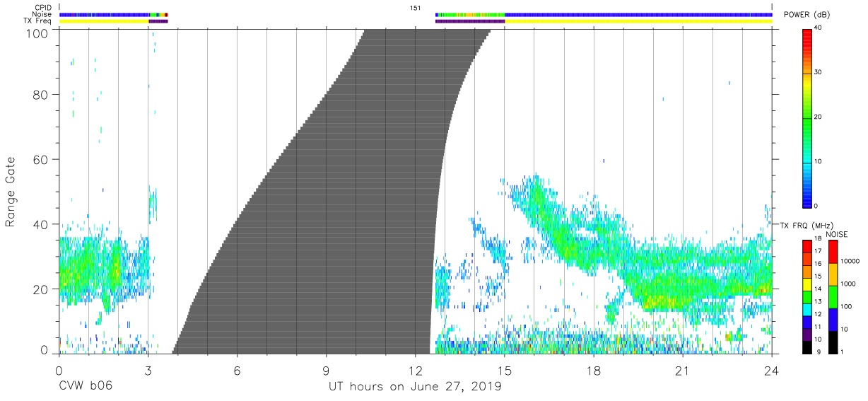Click the 24 label on the UT hours axis

[772, 370]
